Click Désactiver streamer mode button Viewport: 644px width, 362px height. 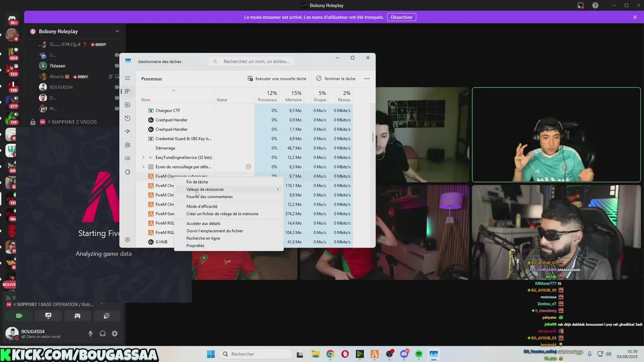pos(401,17)
